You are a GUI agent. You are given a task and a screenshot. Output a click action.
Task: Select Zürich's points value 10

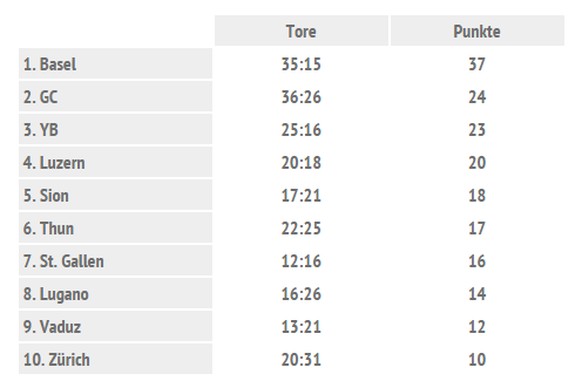[477, 359]
